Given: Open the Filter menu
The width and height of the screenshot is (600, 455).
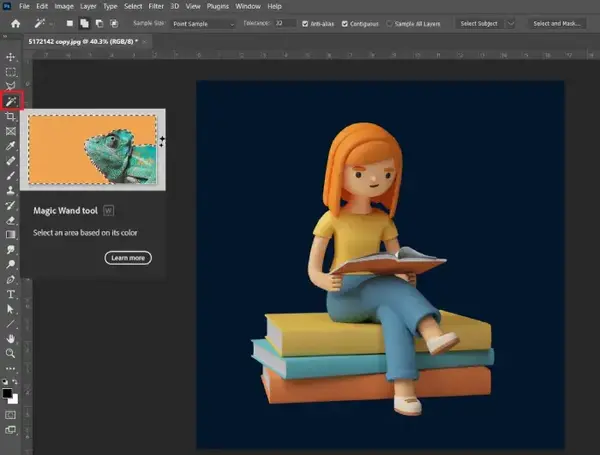Looking at the screenshot, I should point(156,7).
